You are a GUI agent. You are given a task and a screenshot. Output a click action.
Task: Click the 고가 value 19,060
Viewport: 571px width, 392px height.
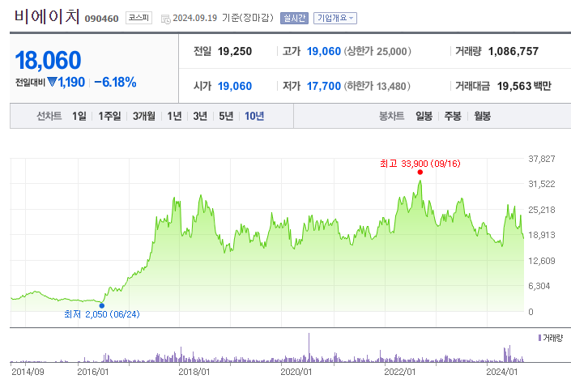point(324,51)
